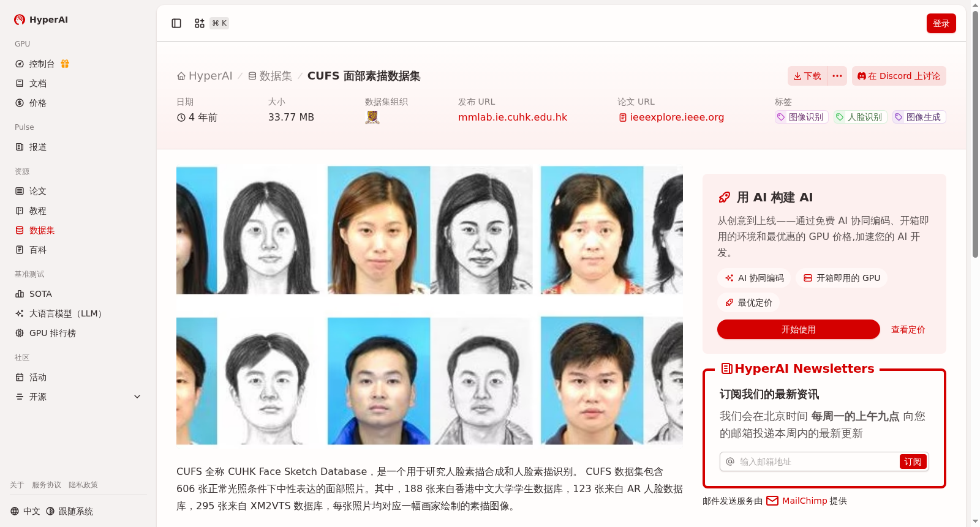Click the rocket icon beside 用 AI 构建 AI

tap(724, 197)
